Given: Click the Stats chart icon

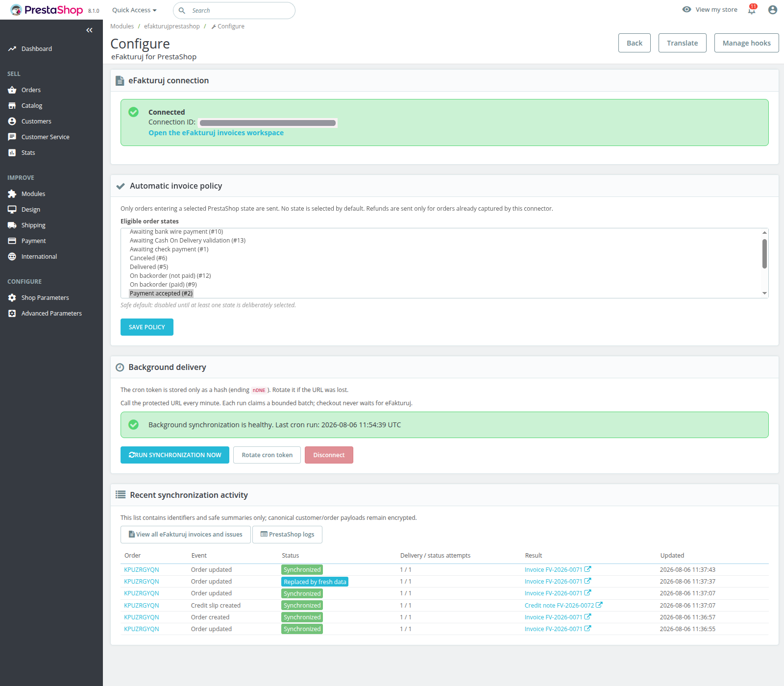Looking at the screenshot, I should tap(12, 153).
